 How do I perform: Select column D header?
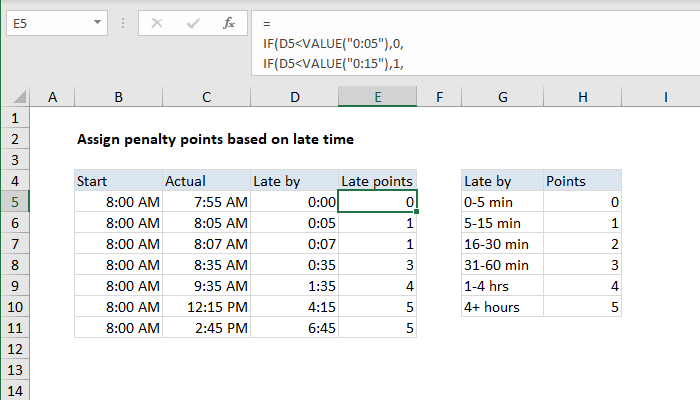tap(295, 97)
